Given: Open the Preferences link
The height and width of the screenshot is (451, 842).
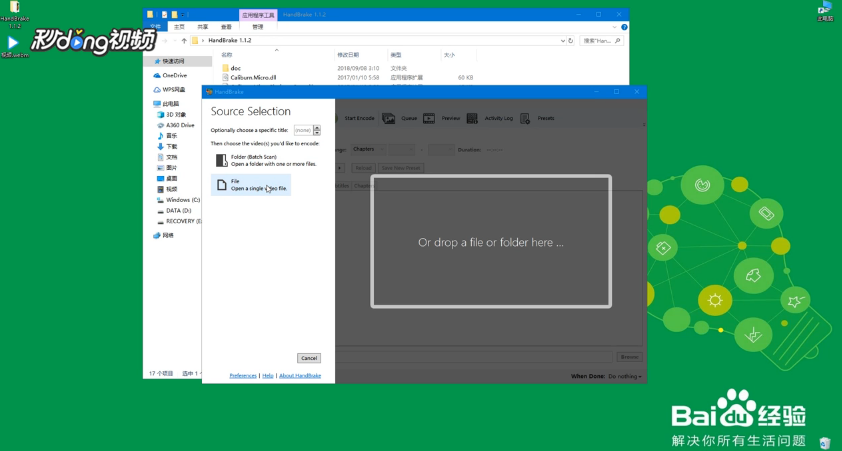Looking at the screenshot, I should click(x=243, y=376).
